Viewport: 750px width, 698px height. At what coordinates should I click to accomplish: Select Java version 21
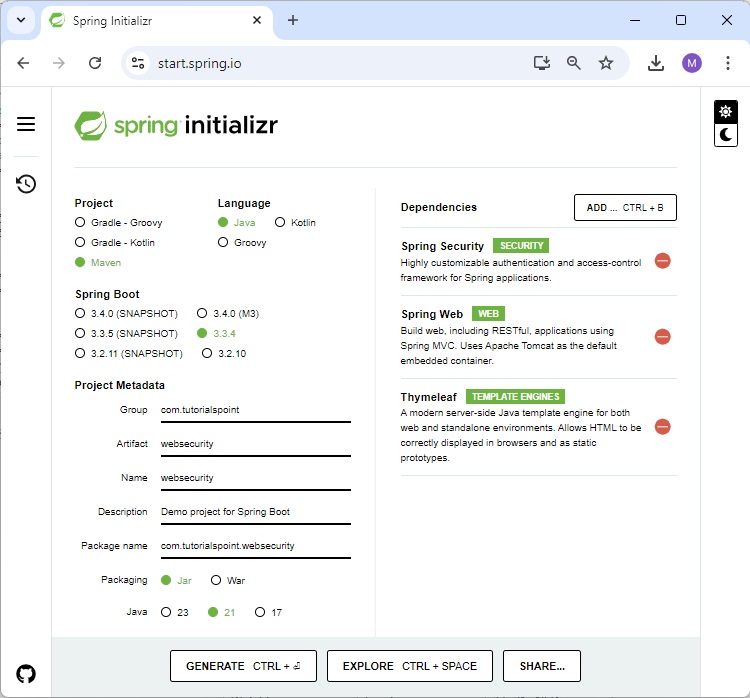(221, 612)
